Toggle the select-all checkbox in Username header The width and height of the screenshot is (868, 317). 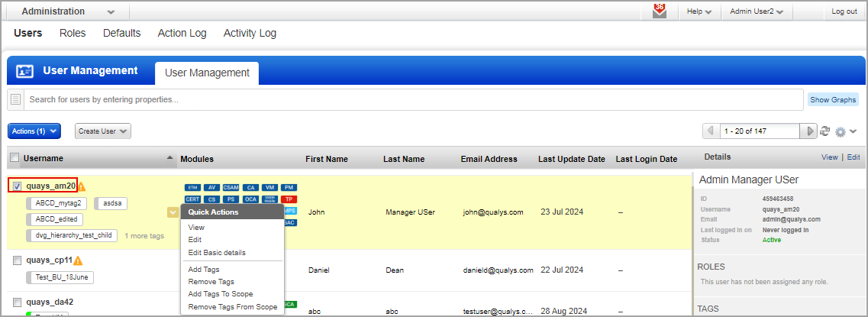[15, 158]
